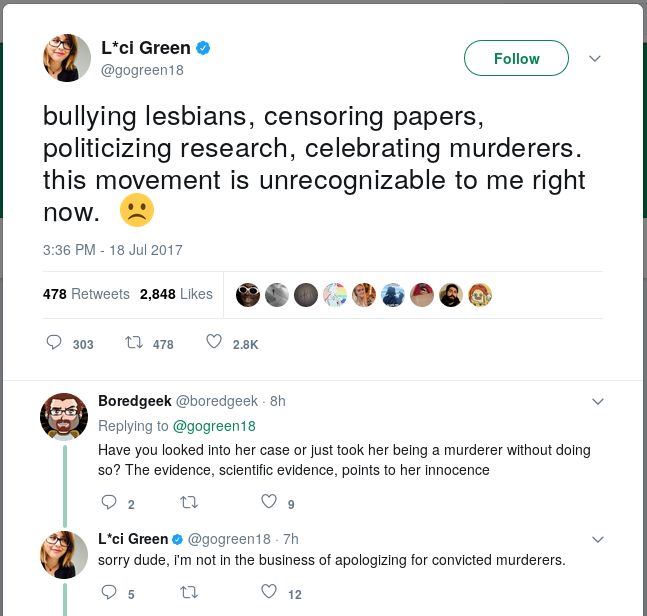The image size is (647, 616).
Task: Follow @gogreen18
Action: tap(516, 58)
